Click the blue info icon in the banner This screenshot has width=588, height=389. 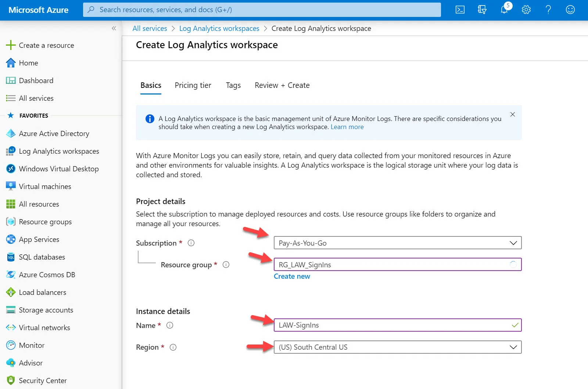click(x=150, y=119)
